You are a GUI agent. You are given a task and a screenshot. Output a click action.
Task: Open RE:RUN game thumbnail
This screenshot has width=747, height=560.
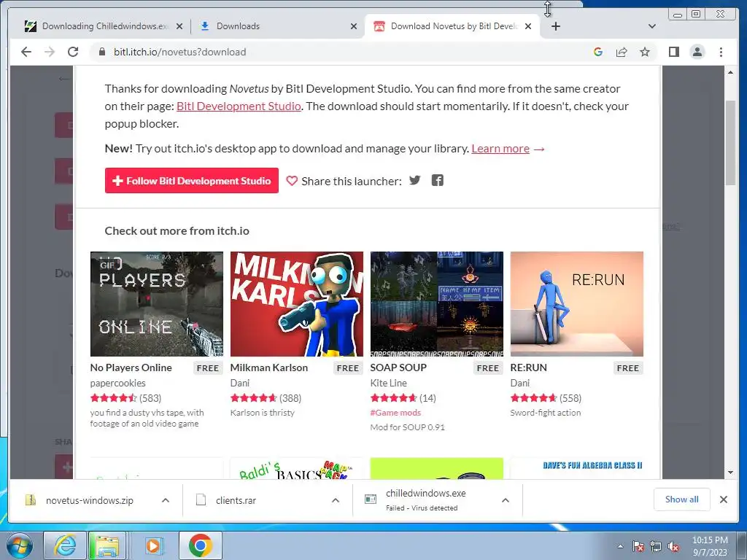pyautogui.click(x=577, y=304)
